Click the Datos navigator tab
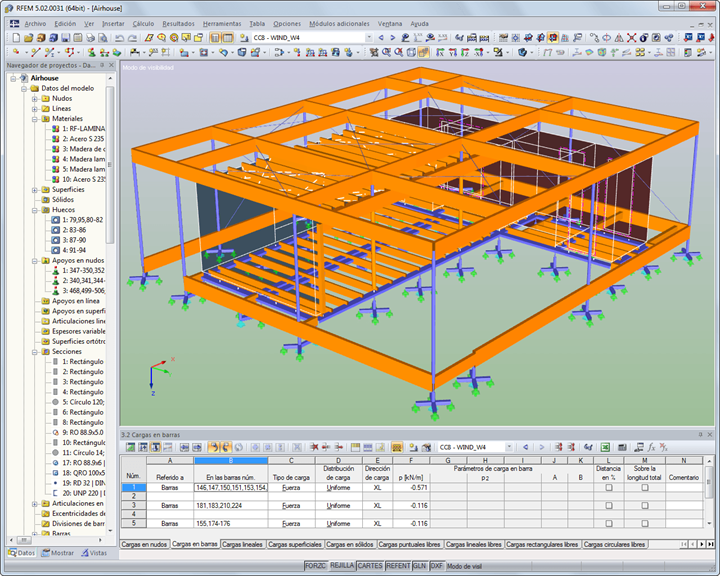720x576 pixels. click(x=22, y=553)
